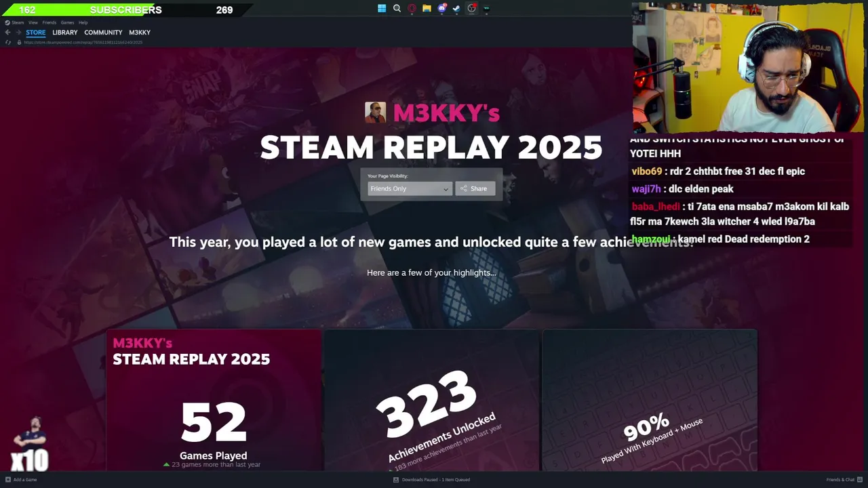868x488 pixels.
Task: Open the Friends & Chat icon
Action: tap(860, 479)
